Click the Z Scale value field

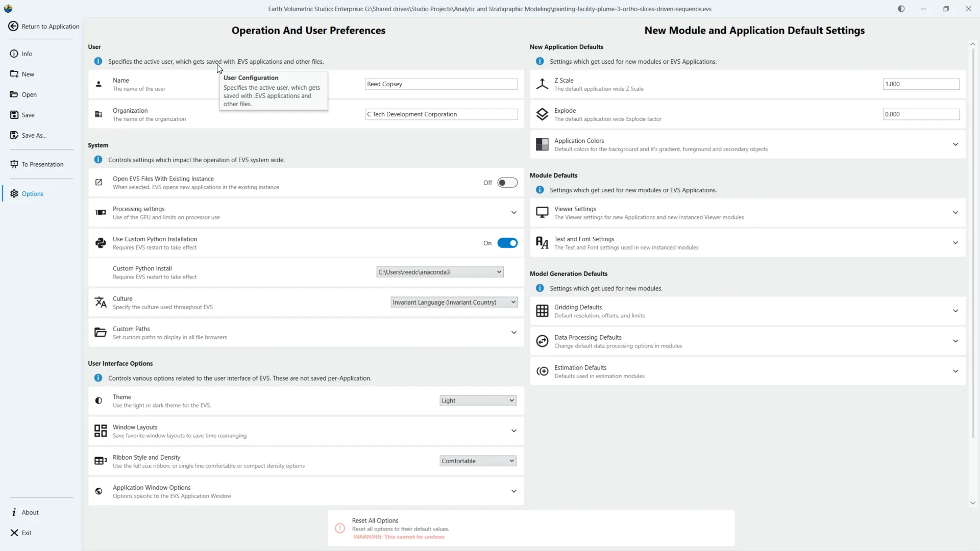(x=921, y=84)
